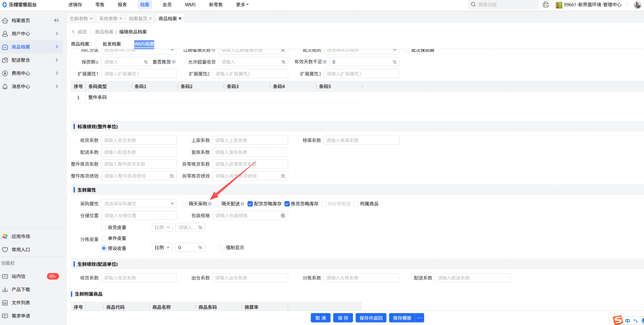Open 站内信 mail icon in sidebar
644x325 pixels.
pyautogui.click(x=5, y=276)
